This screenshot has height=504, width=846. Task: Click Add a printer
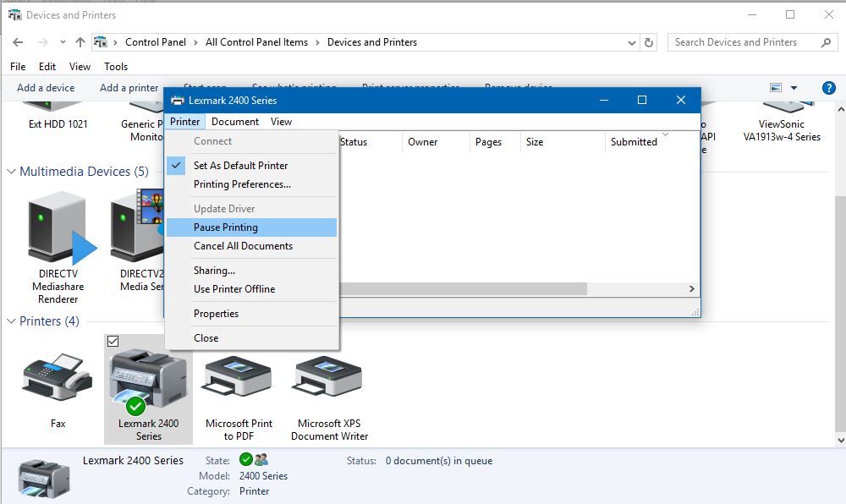(x=129, y=88)
